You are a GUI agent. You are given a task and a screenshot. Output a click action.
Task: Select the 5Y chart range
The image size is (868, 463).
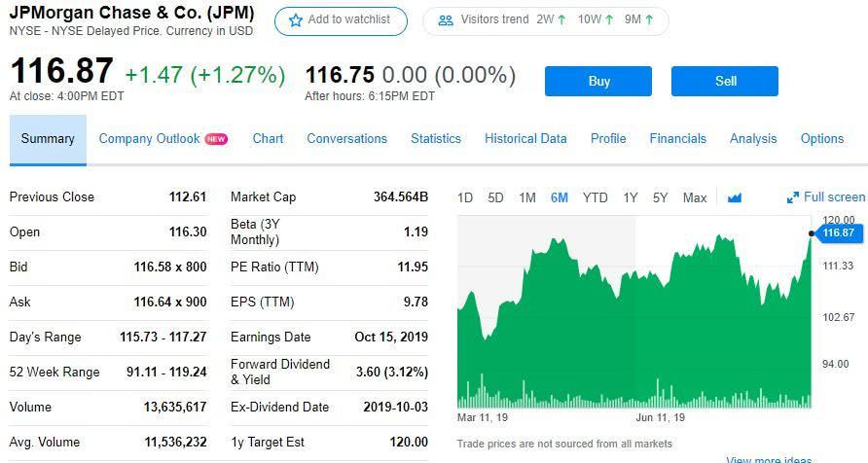click(660, 197)
